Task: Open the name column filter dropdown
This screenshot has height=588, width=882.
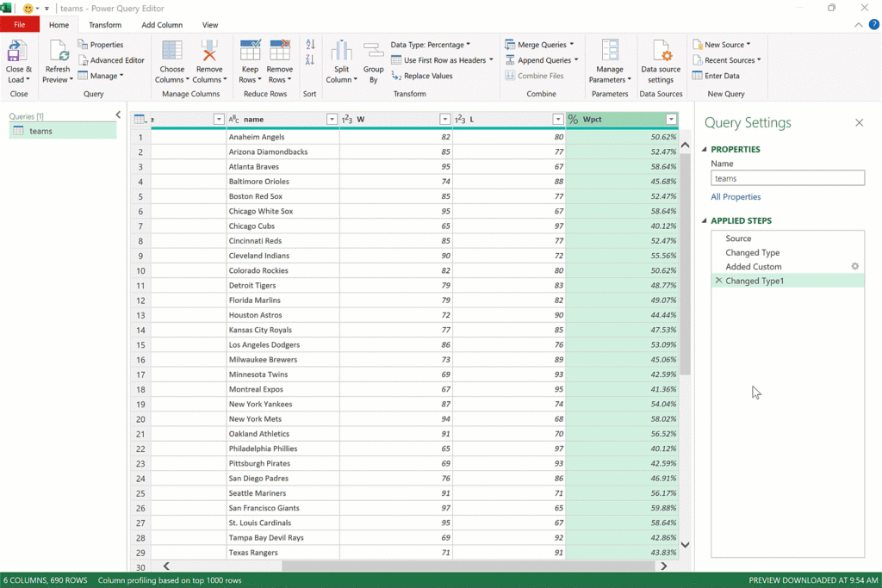Action: (x=332, y=120)
